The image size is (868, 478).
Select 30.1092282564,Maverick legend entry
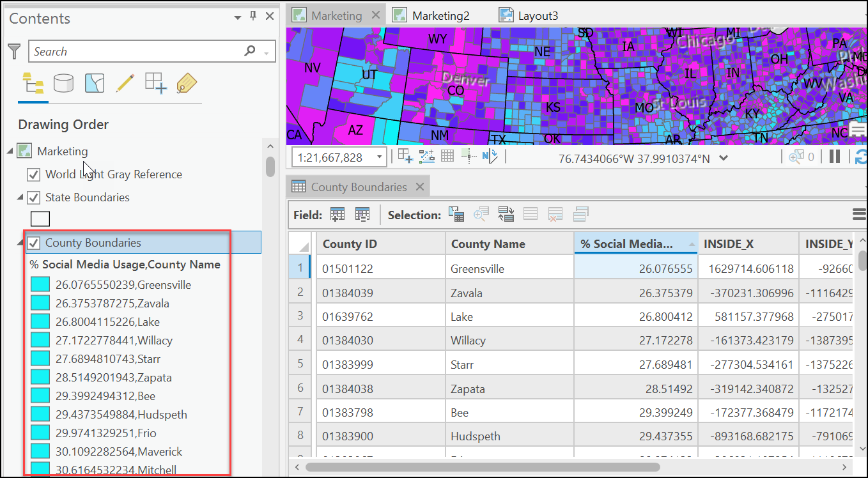click(x=119, y=451)
